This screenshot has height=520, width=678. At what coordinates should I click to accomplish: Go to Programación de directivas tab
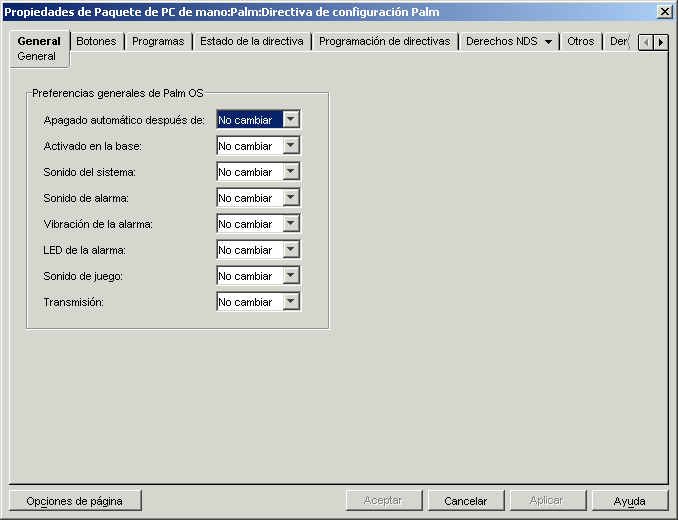[384, 41]
